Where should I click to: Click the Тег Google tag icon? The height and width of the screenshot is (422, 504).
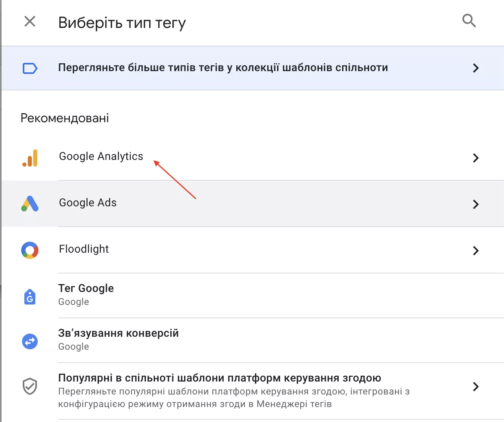click(30, 297)
